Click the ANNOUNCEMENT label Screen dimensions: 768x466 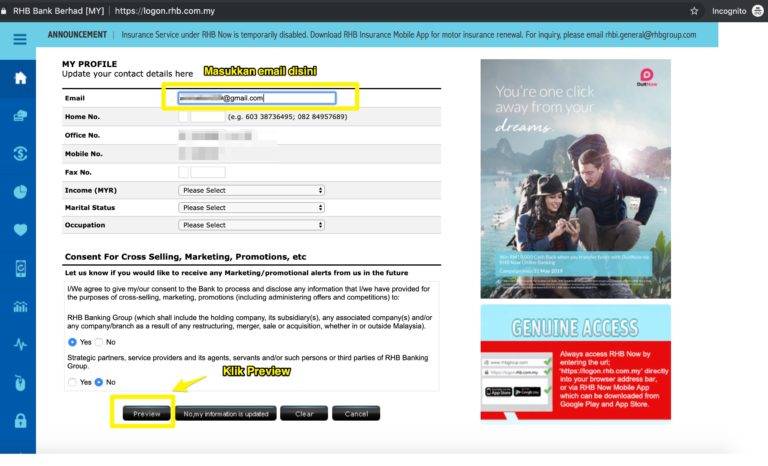(x=77, y=35)
